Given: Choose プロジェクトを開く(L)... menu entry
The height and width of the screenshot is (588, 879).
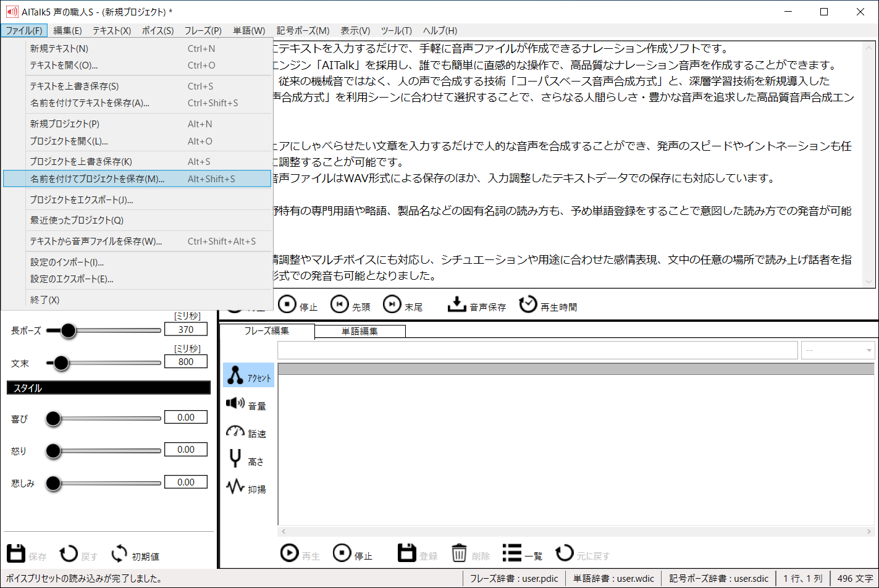Looking at the screenshot, I should pyautogui.click(x=138, y=141).
